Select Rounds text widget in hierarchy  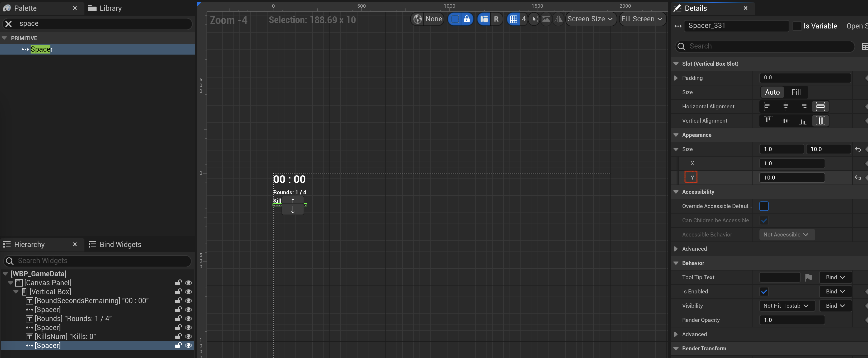pos(73,319)
